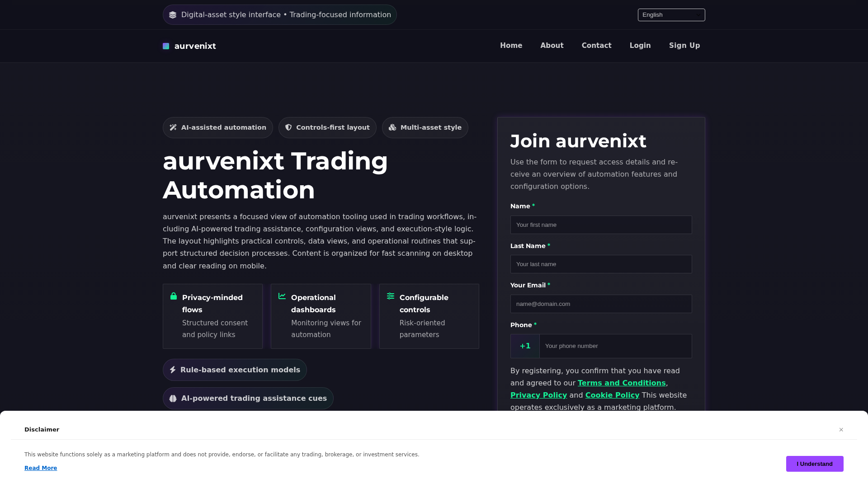Open the Privacy Policy link
This screenshot has height=488, width=868.
538,395
